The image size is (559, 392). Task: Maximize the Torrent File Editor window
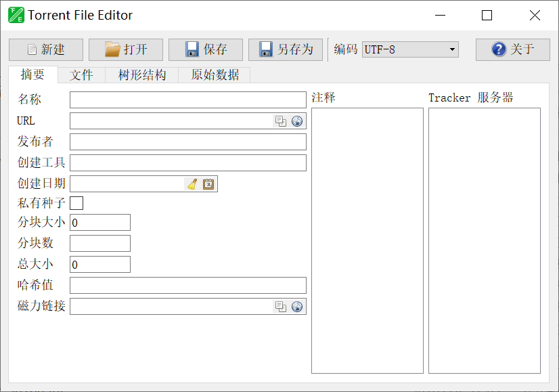487,16
